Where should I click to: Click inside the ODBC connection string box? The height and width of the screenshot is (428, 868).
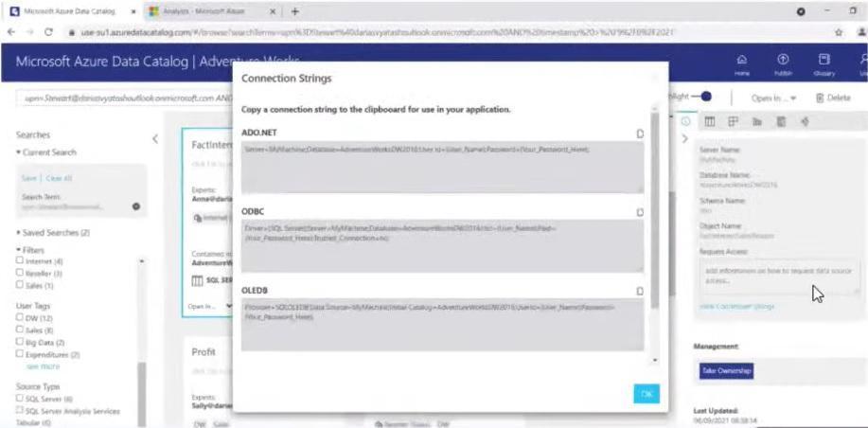pyautogui.click(x=442, y=246)
